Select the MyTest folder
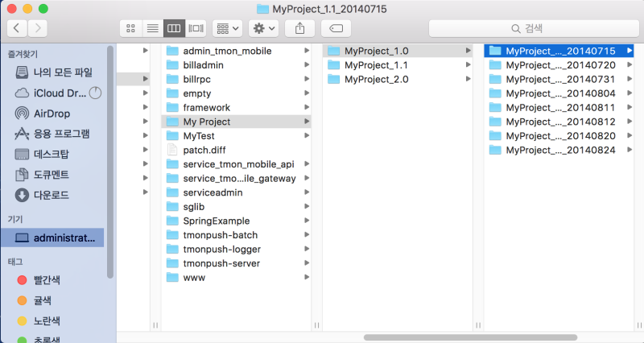The height and width of the screenshot is (343, 644). point(236,136)
